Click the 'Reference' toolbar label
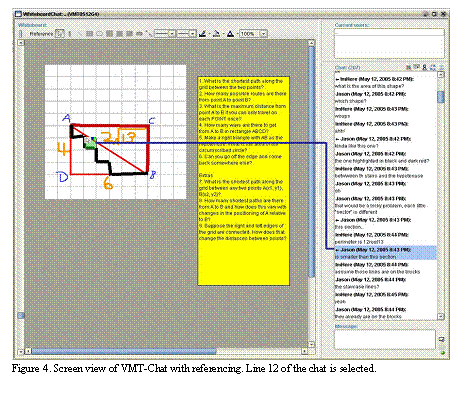Viewport: 460px width, 395px height. pos(41,34)
